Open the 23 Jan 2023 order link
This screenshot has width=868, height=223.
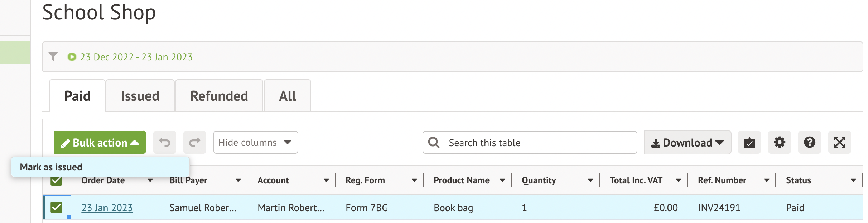click(x=107, y=208)
